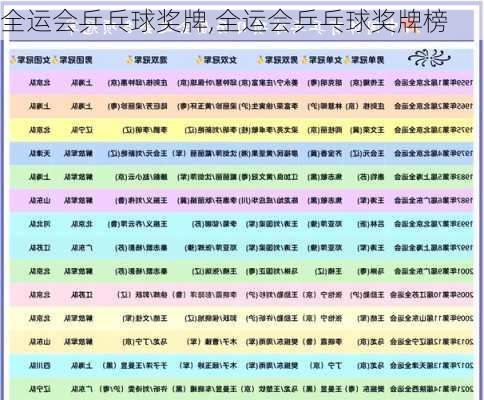Select the 1975年第3届北京全运会 row label

(433, 130)
